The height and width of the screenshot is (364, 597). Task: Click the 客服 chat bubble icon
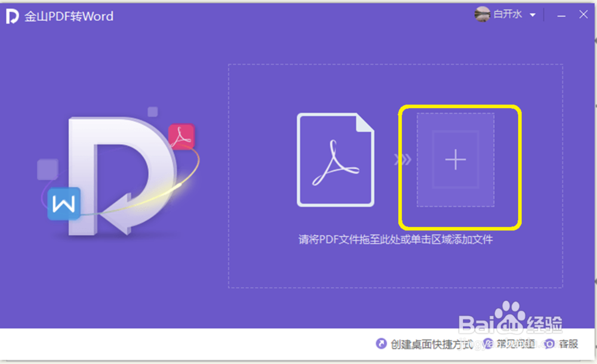[549, 344]
